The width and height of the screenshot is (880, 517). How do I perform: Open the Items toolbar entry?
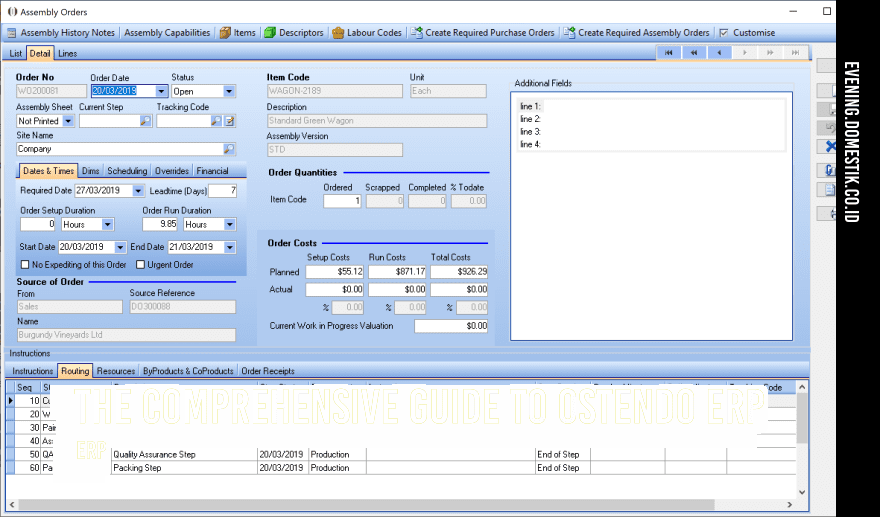[x=237, y=33]
